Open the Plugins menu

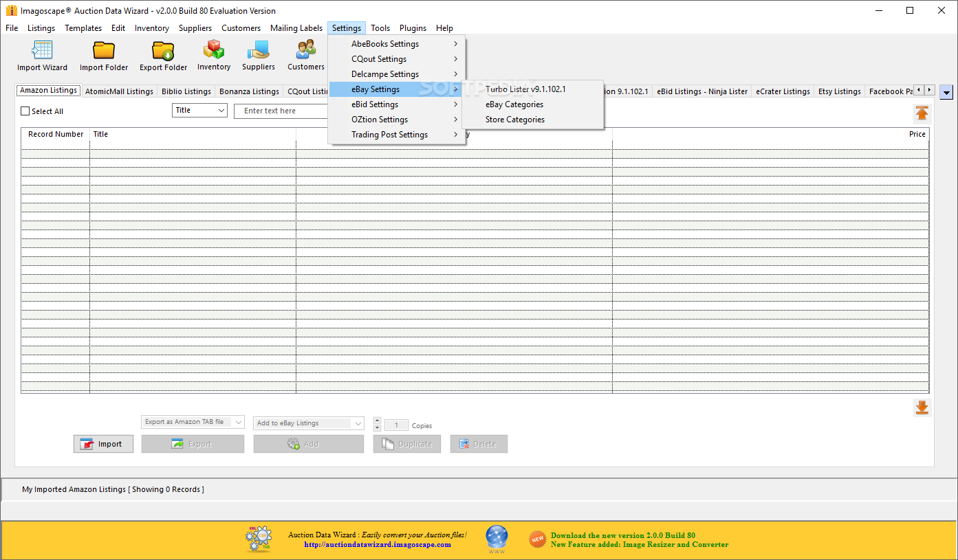click(x=413, y=28)
